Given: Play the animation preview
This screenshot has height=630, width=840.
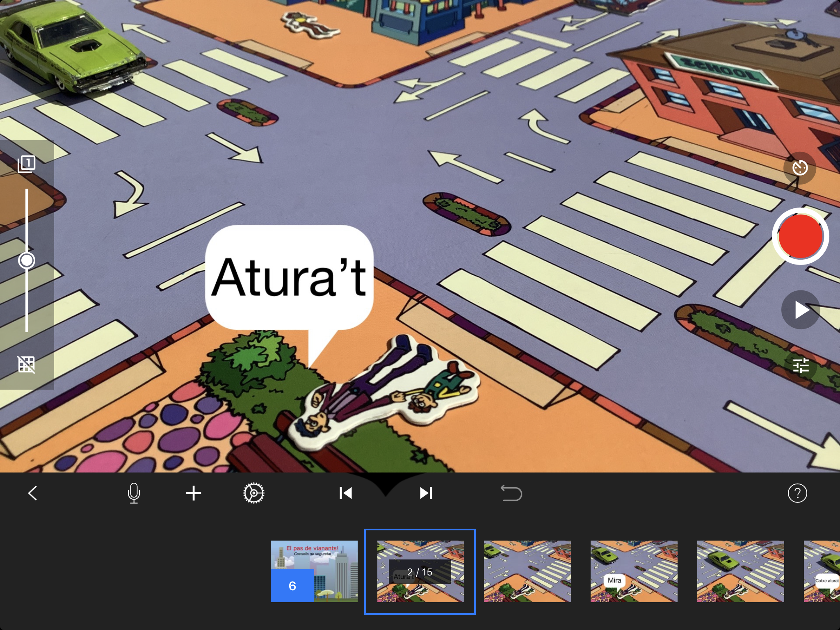Looking at the screenshot, I should [800, 310].
